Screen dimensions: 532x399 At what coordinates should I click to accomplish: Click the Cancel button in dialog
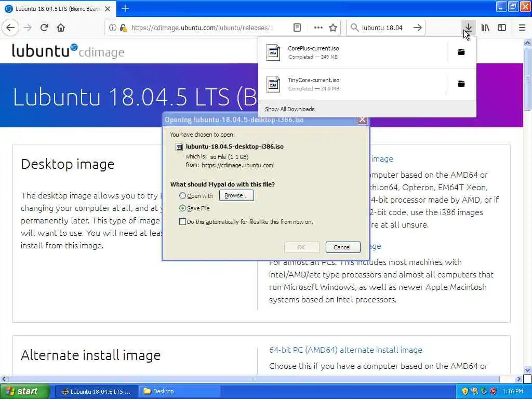coord(342,247)
